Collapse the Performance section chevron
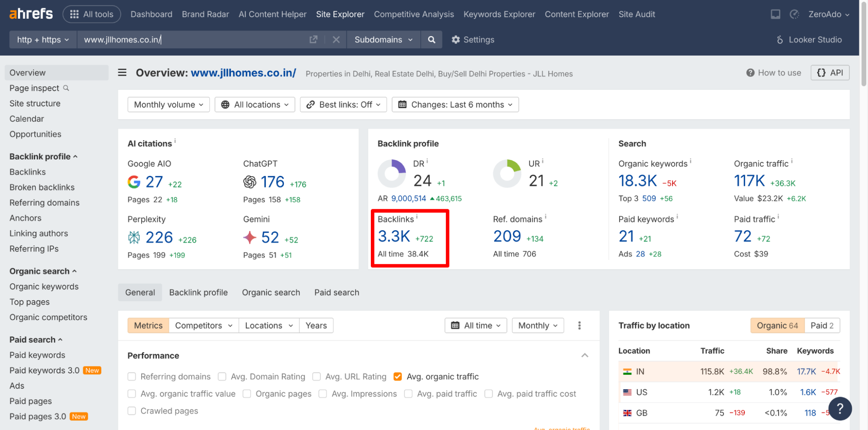 585,355
